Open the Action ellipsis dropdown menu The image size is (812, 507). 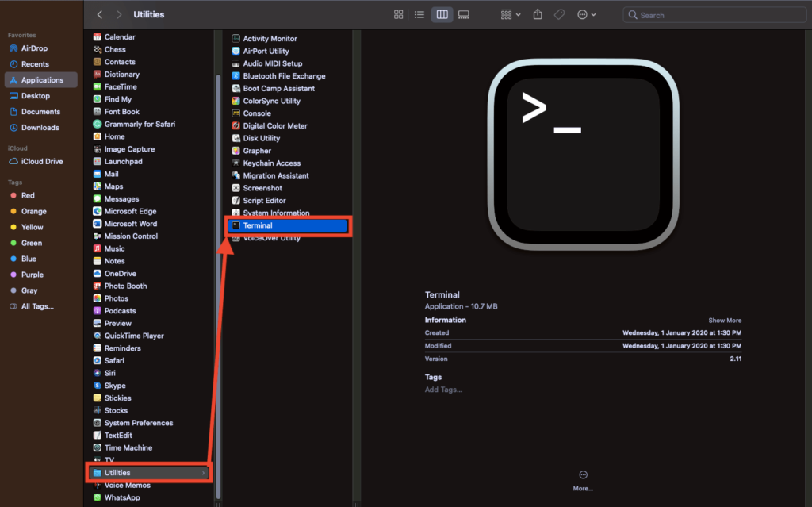[x=587, y=15]
